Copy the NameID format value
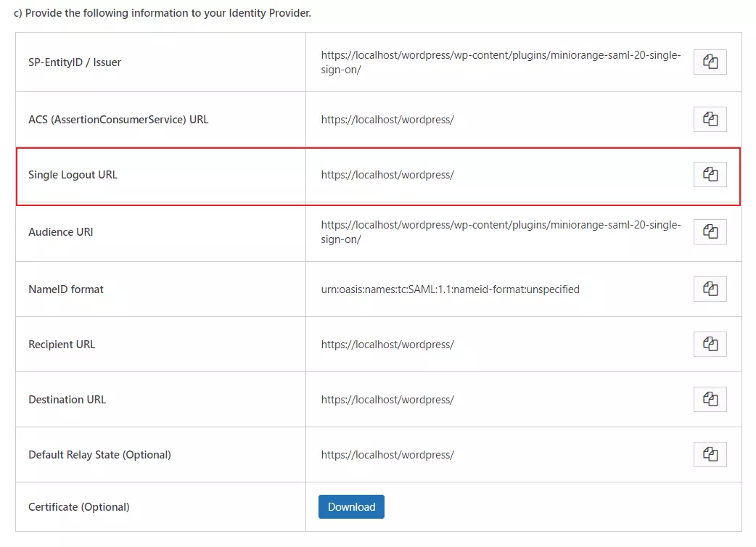Viewport: 756px width, 547px height. pyautogui.click(x=710, y=289)
